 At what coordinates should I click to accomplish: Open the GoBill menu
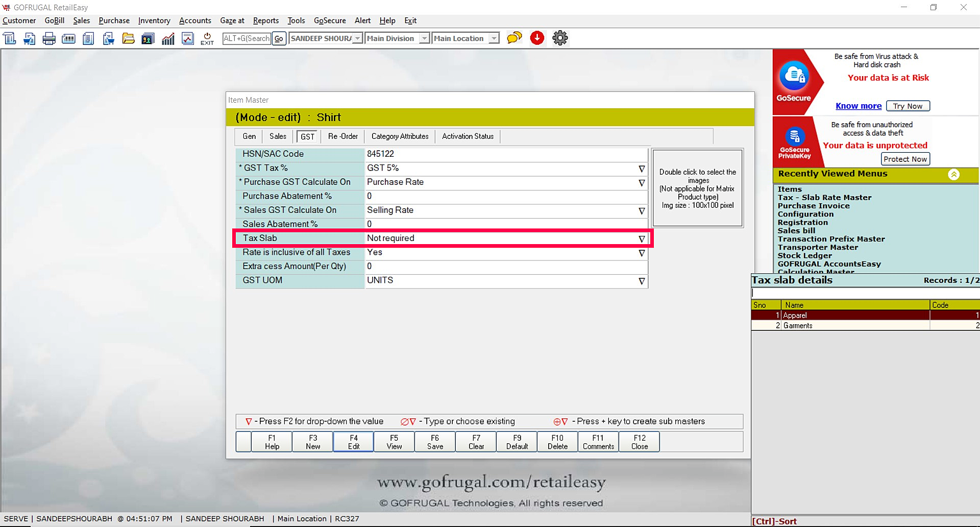tap(55, 20)
